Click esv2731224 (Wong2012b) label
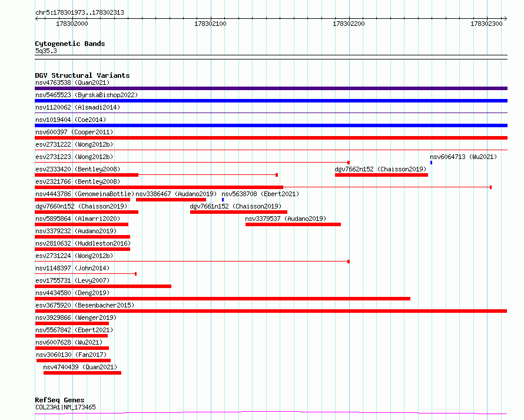 [74, 256]
